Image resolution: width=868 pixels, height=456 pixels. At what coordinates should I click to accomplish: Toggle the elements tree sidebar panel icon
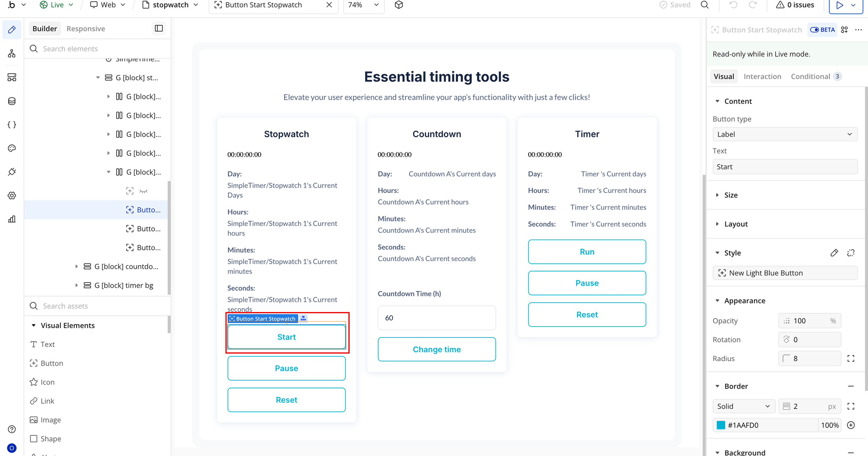tap(159, 29)
